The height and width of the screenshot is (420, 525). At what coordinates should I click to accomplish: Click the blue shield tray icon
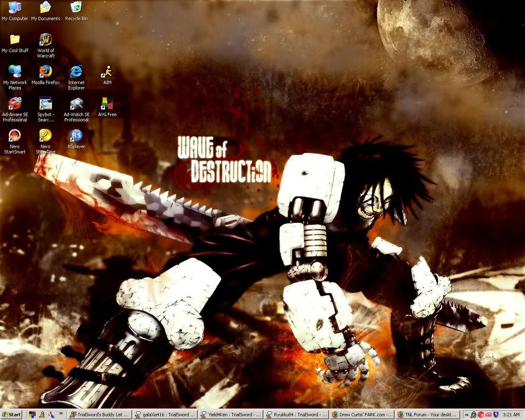tap(496, 415)
